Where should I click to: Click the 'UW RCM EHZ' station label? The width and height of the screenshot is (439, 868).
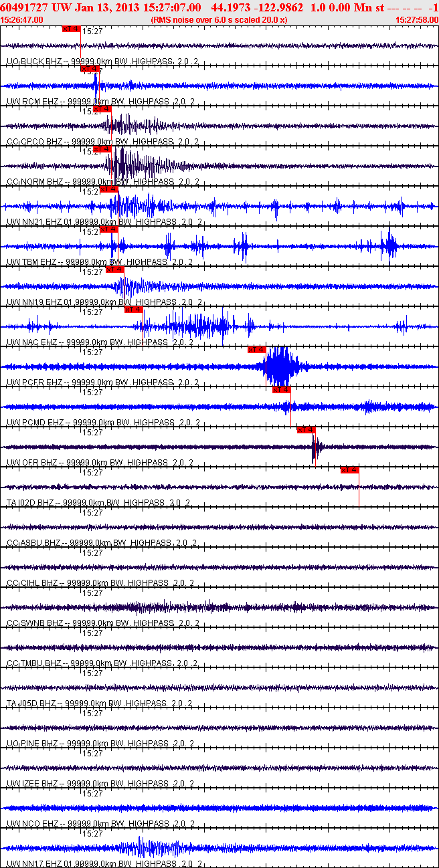pos(31,101)
